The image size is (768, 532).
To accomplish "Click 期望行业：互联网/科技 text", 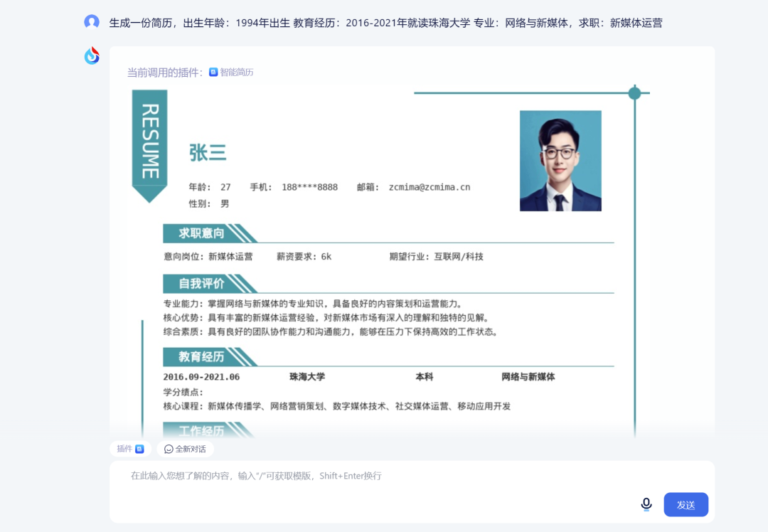I will [x=437, y=257].
